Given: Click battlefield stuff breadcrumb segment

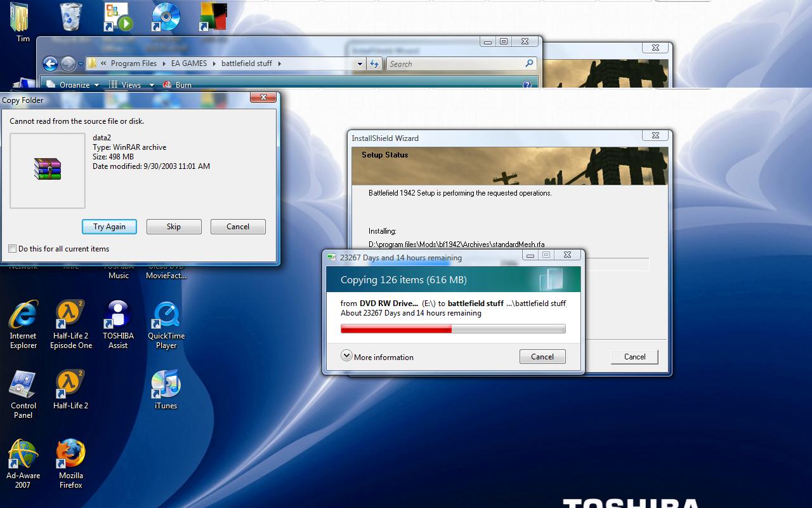Looking at the screenshot, I should 247,63.
